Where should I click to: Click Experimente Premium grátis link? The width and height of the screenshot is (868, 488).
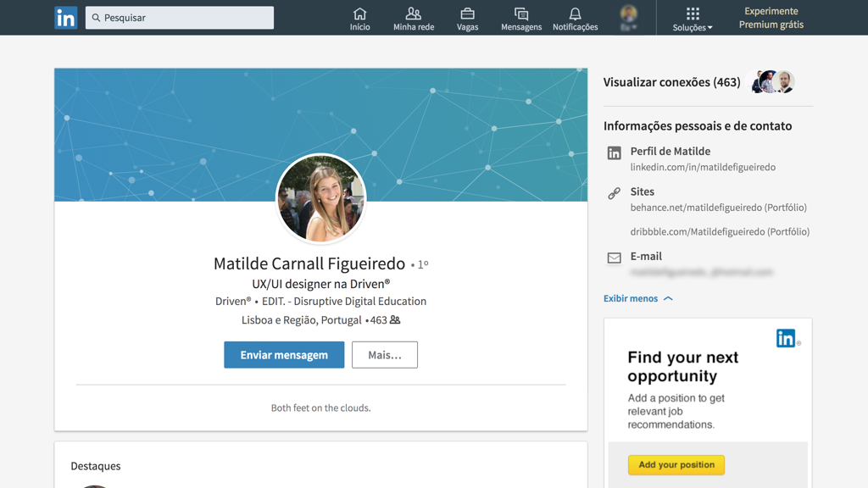tap(771, 18)
